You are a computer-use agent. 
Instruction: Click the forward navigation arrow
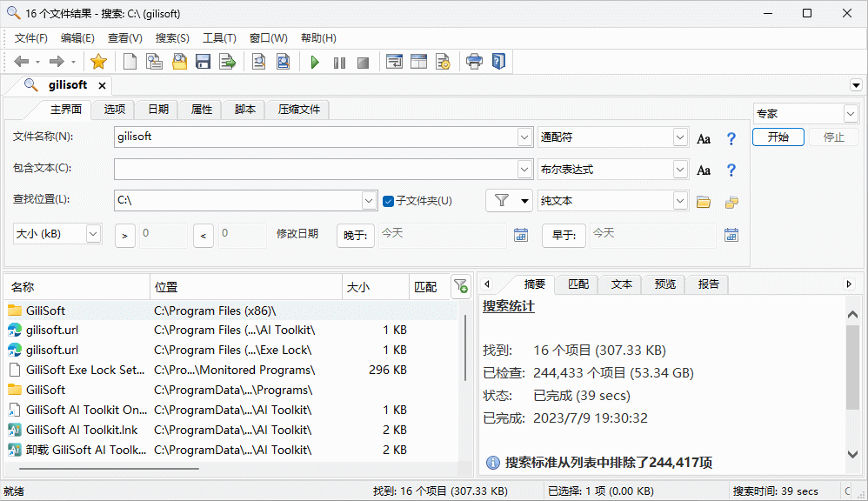pyautogui.click(x=57, y=62)
